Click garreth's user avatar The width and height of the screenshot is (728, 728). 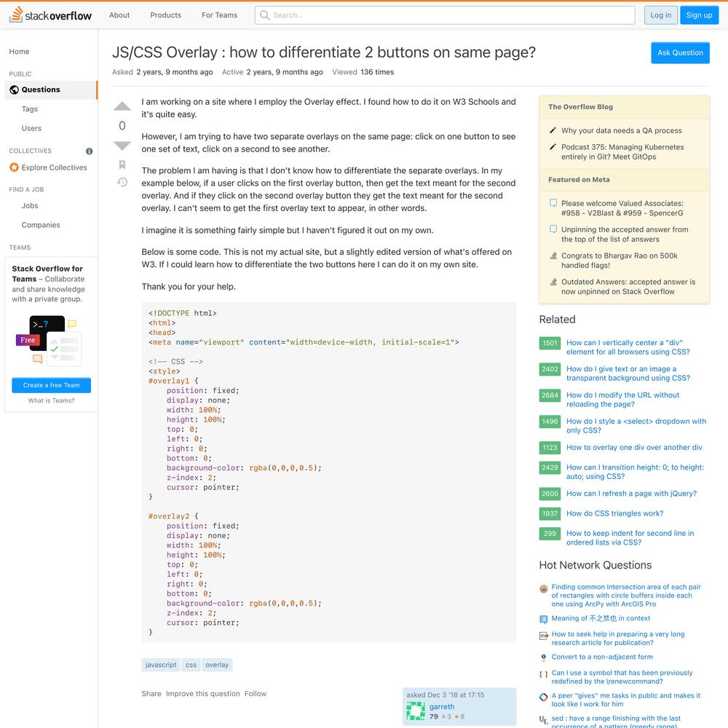click(416, 711)
